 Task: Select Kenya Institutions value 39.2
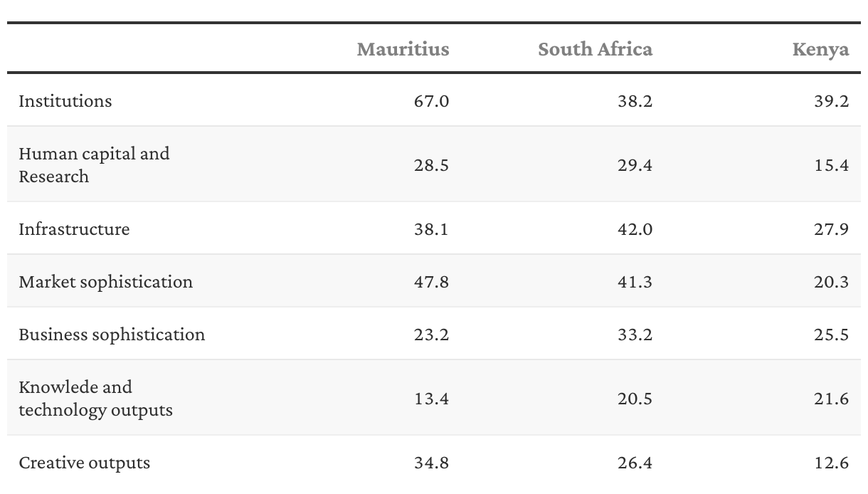831,101
